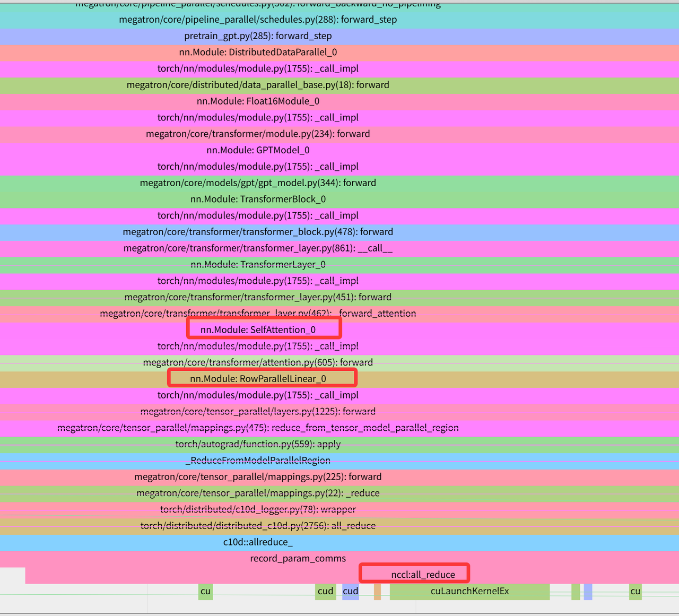Click the green "cud" block in bottom row
The image size is (679, 616).
click(x=325, y=591)
